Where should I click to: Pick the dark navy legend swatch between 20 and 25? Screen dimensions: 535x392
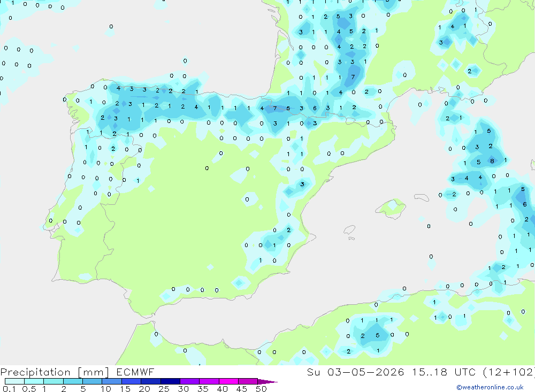150,381
